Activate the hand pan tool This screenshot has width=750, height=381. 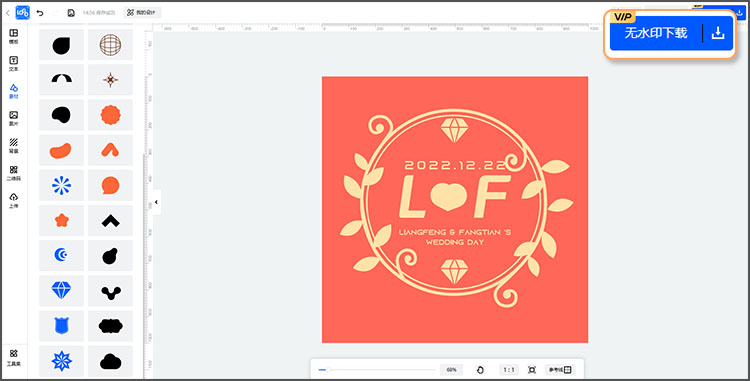(x=480, y=370)
